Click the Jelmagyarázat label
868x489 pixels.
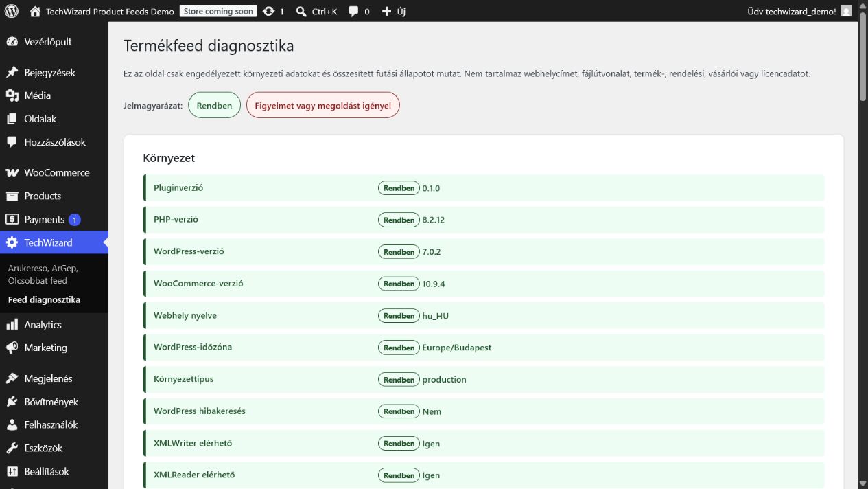(153, 106)
